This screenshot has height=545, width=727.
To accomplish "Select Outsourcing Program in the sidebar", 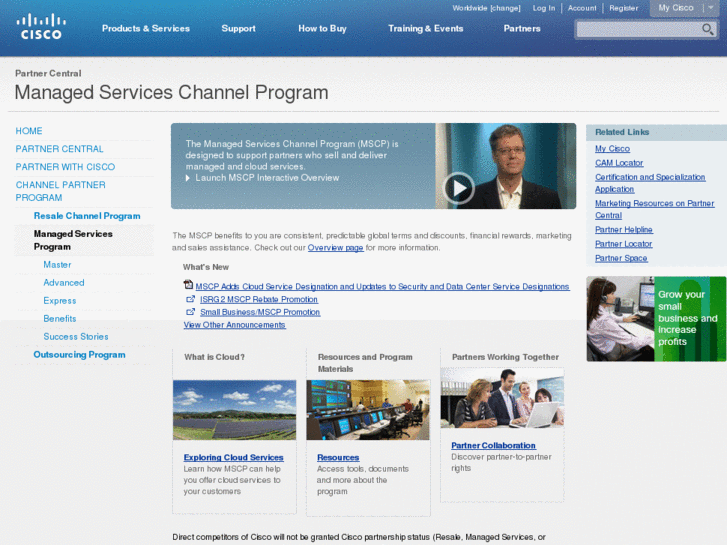I will click(79, 355).
